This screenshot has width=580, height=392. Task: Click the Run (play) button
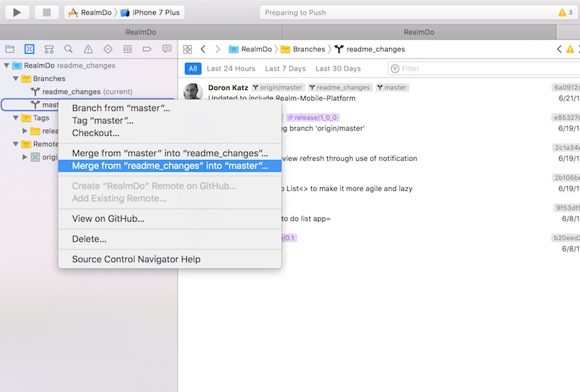pos(17,12)
